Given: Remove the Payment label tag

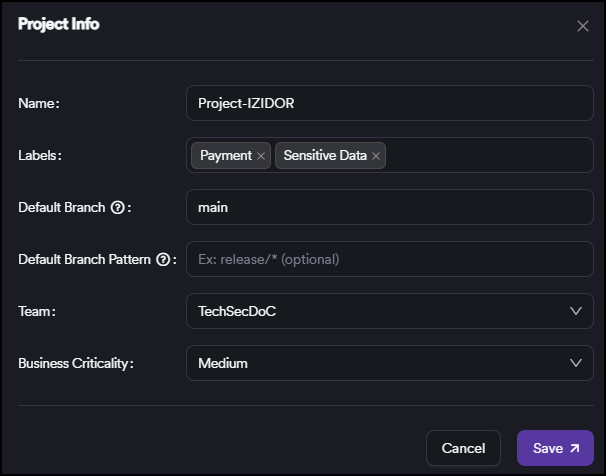Looking at the screenshot, I should coord(261,156).
